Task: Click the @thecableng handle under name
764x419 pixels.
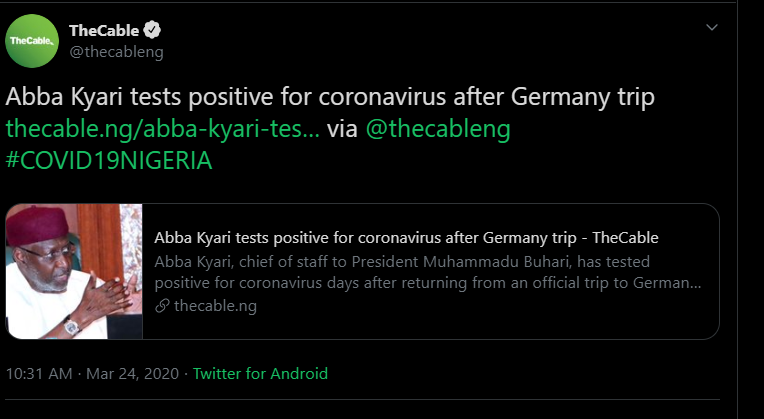Action: coord(116,51)
